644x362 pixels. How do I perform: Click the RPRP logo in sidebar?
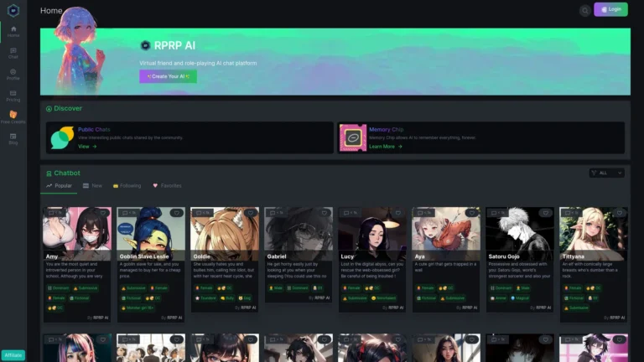pos(13,11)
